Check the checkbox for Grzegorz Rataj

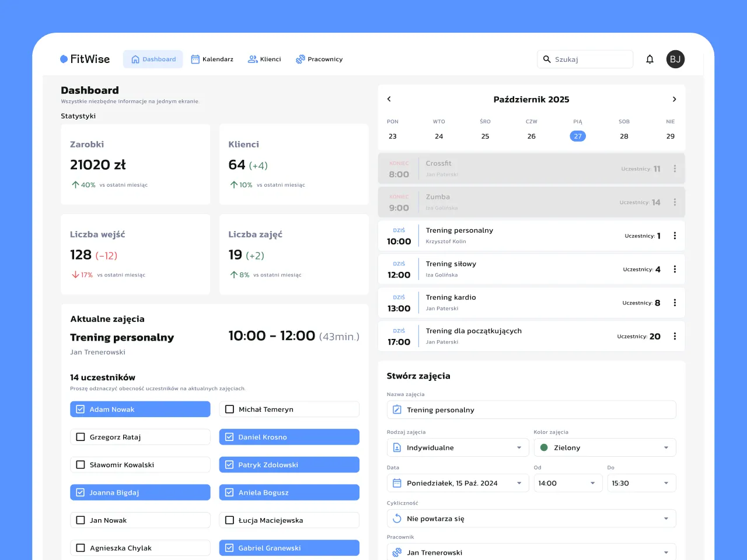80,436
